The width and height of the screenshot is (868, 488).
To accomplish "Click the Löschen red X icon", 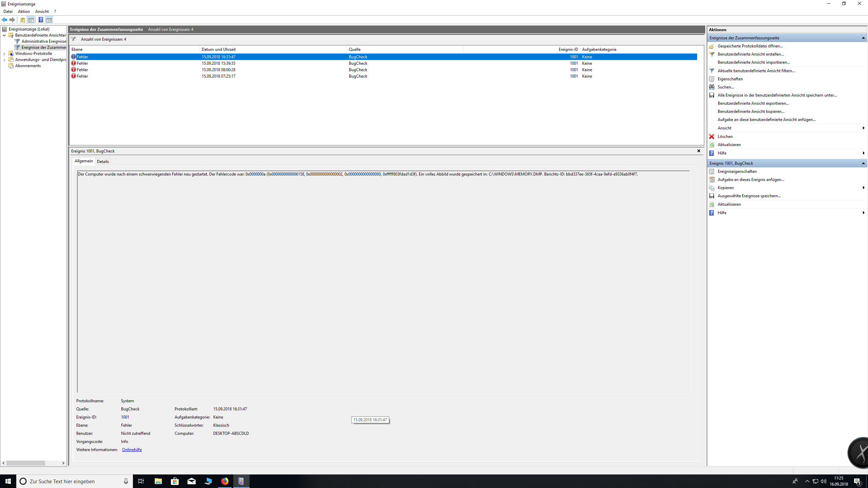I will coord(712,137).
